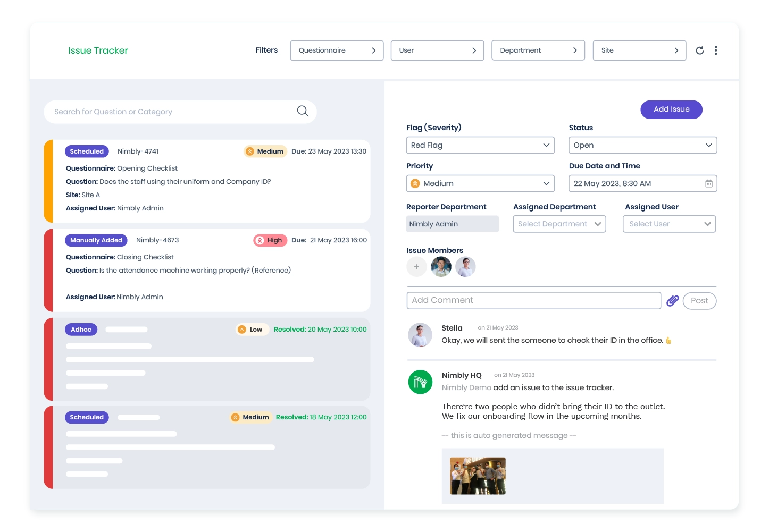Open the calendar picker for Due Date
Viewport: 769px width, 532px height.
[708, 183]
